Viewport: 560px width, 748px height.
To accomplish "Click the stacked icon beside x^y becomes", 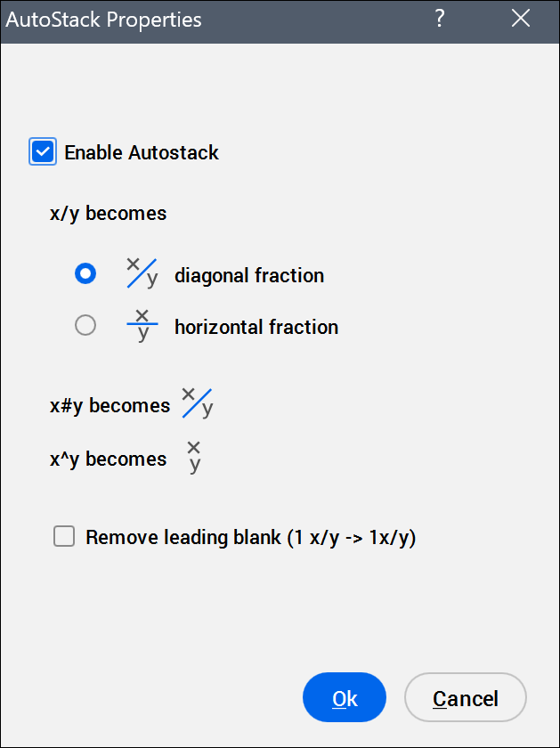I will coord(194,458).
